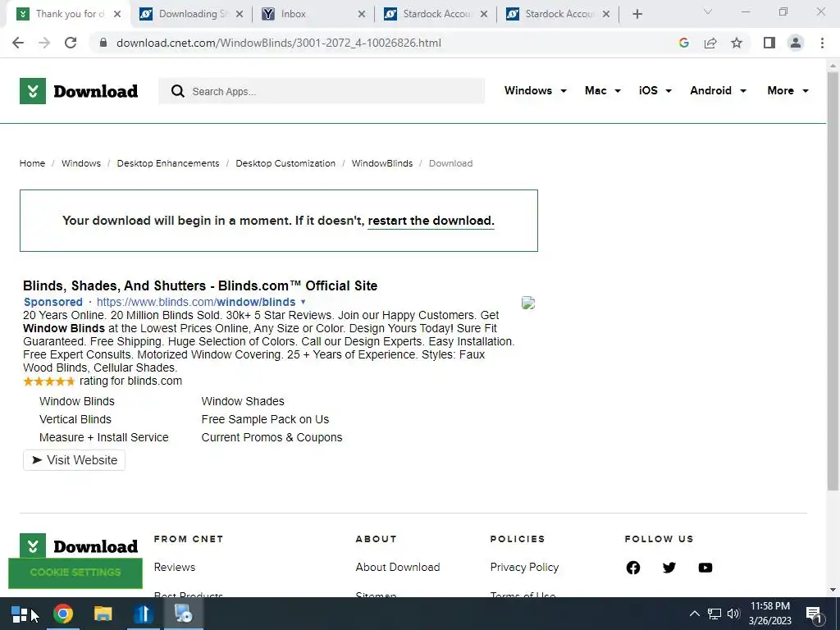Click the browser forward arrow

44,43
